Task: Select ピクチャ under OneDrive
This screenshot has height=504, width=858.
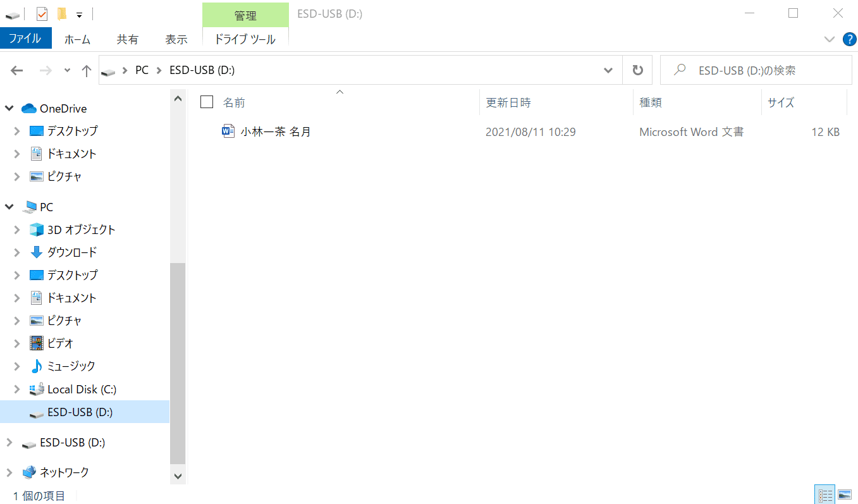Action: pos(64,176)
